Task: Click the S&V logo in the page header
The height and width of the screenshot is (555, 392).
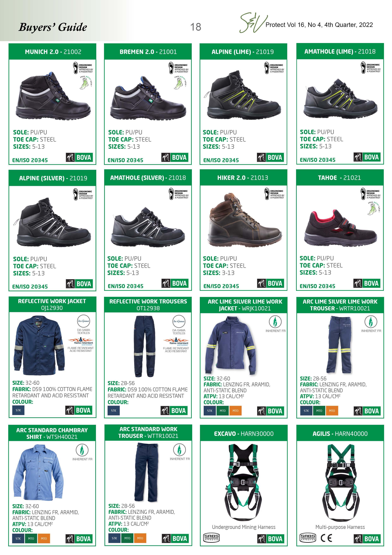Action: (253, 23)
